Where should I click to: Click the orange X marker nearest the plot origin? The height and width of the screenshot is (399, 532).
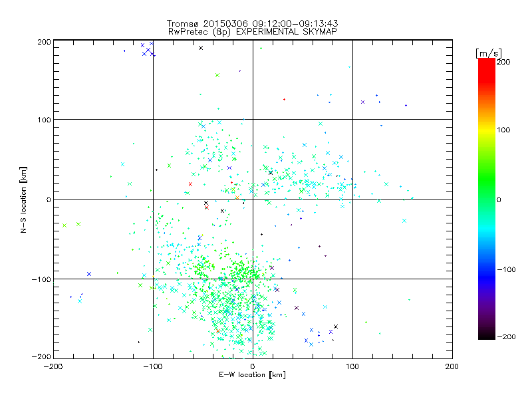click(x=237, y=198)
